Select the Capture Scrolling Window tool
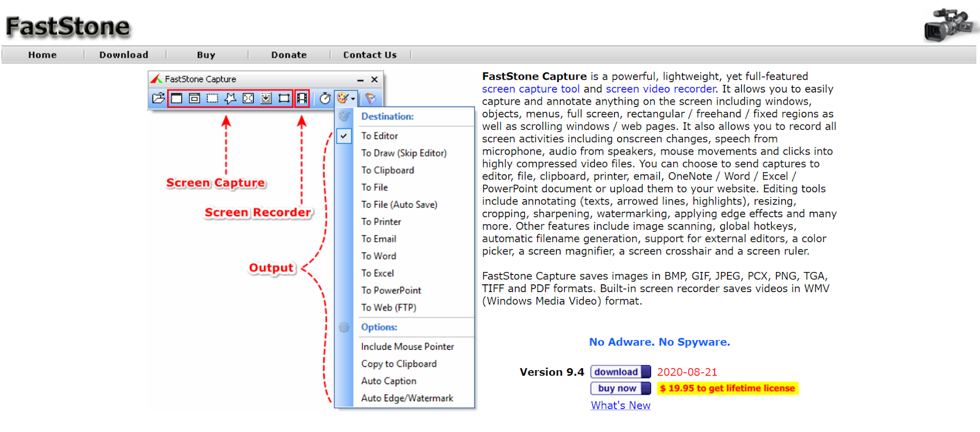 (x=266, y=98)
